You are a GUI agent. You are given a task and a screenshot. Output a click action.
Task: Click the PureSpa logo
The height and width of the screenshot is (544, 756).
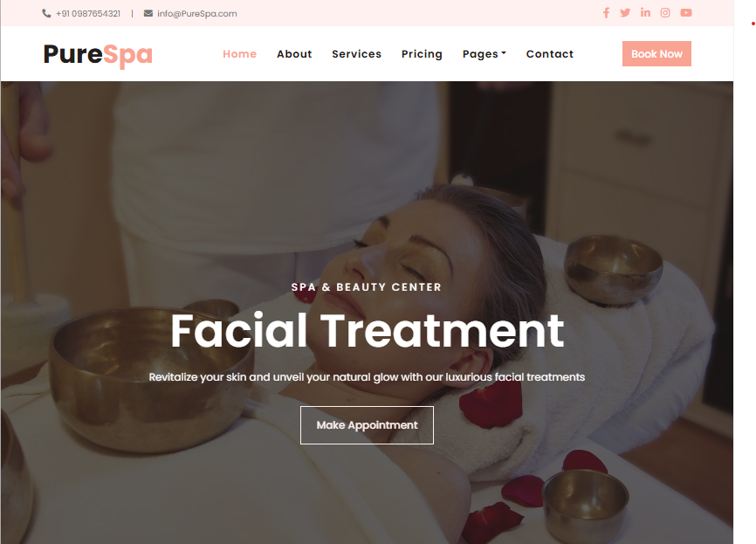[98, 55]
